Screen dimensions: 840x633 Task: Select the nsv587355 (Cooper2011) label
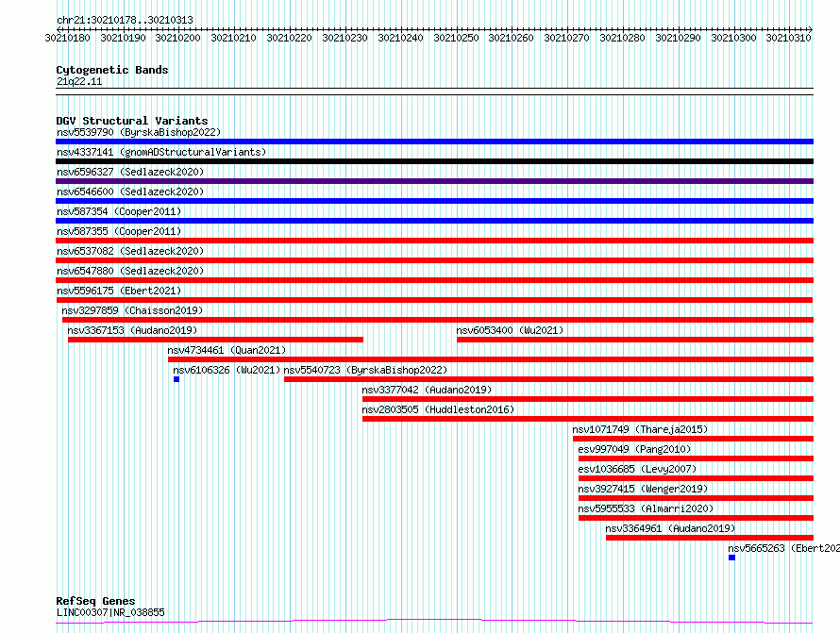[119, 231]
